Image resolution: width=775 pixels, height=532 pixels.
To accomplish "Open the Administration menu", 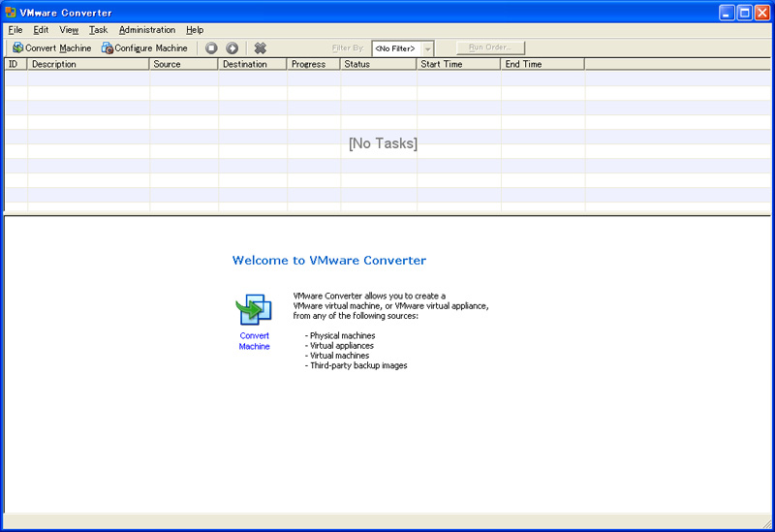I will [147, 30].
